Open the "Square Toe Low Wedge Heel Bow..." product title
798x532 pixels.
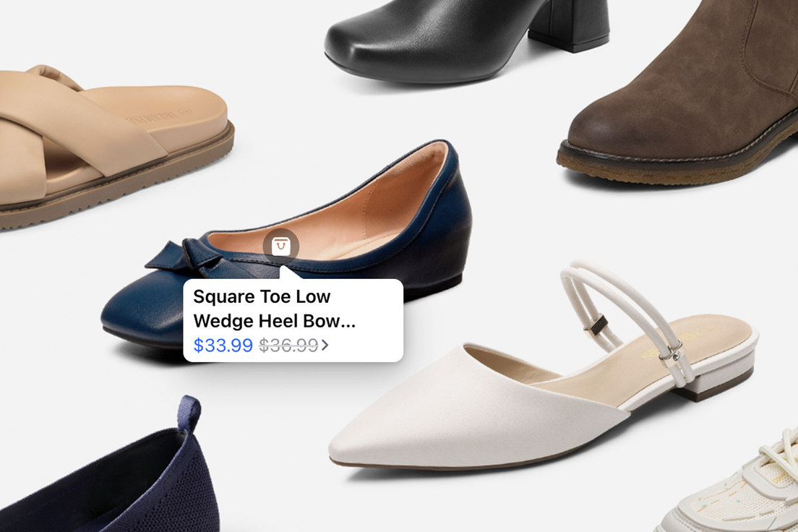coord(275,309)
